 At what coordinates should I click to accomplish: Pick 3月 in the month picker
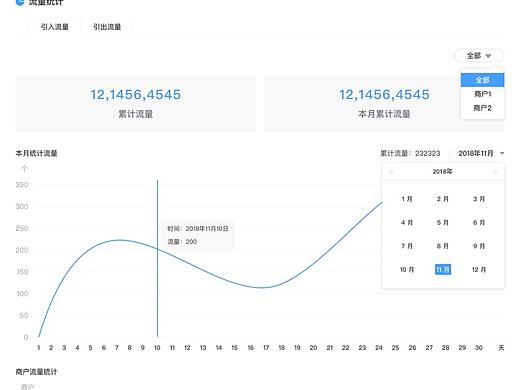(x=479, y=199)
